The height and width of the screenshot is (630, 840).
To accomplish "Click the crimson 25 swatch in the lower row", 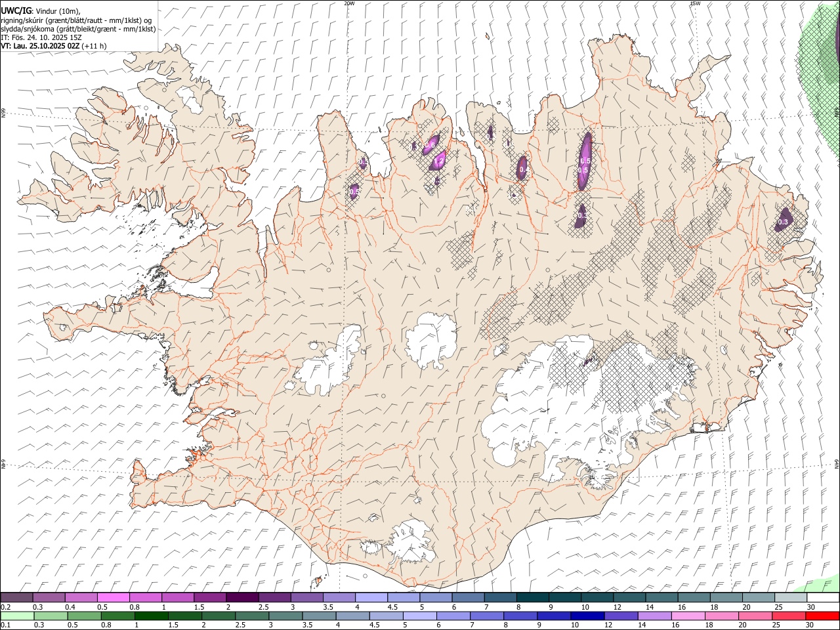I will click(x=788, y=616).
